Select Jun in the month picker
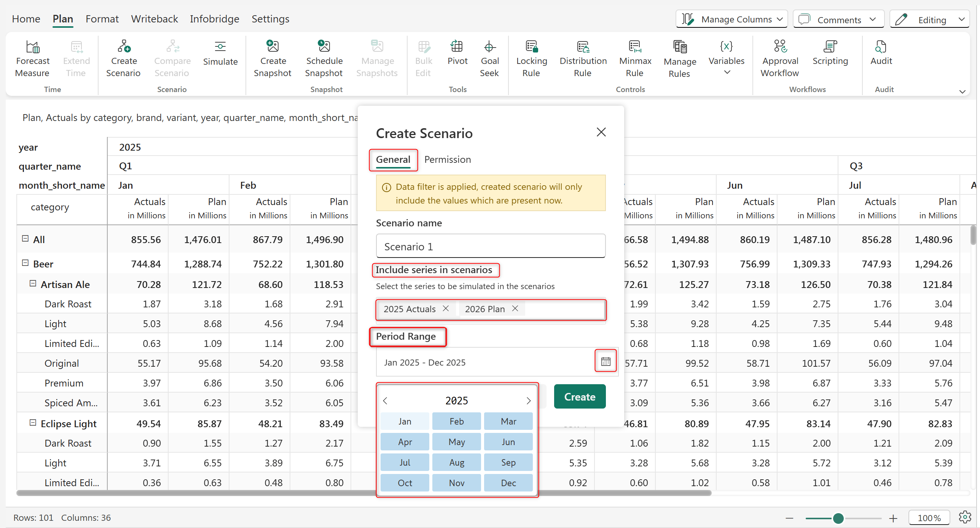This screenshot has width=980, height=528. tap(508, 442)
